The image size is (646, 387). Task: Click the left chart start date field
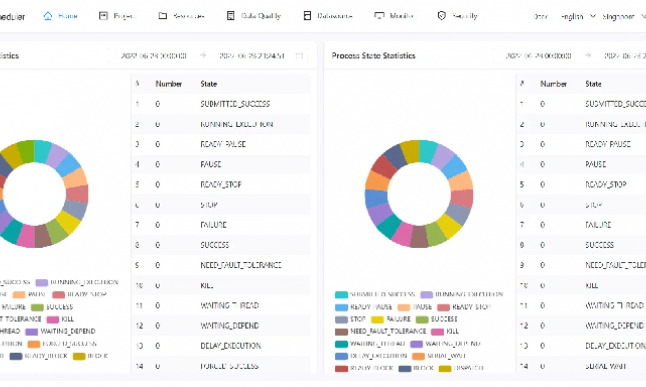pyautogui.click(x=154, y=56)
